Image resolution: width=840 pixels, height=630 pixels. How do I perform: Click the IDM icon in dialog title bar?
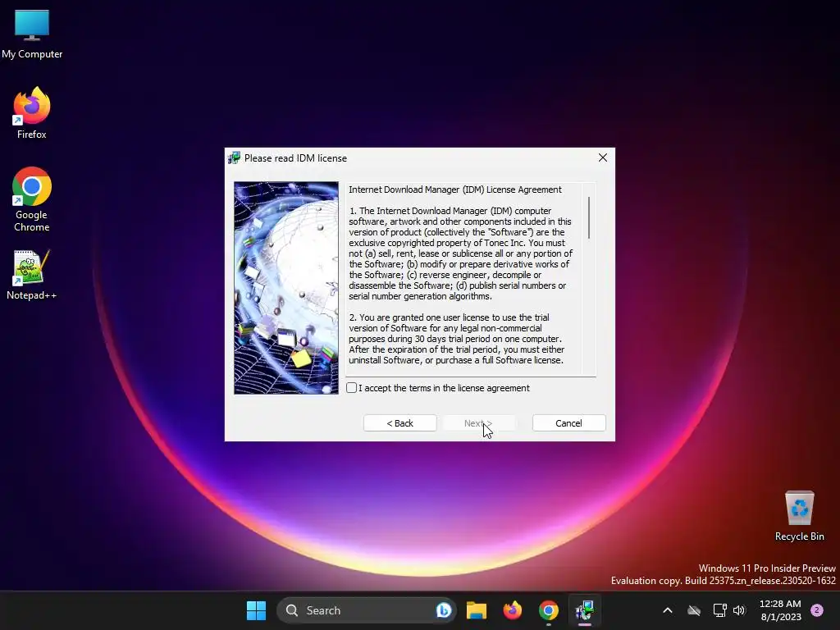click(x=234, y=158)
